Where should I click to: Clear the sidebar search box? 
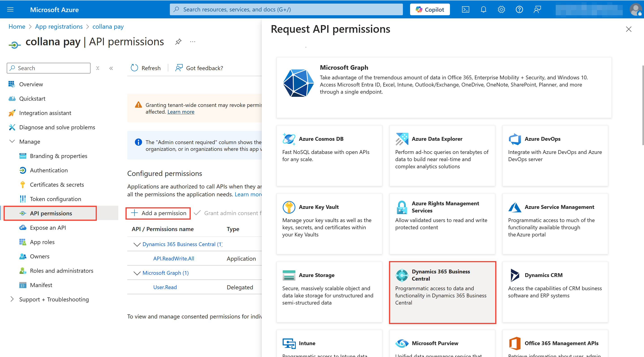click(98, 68)
